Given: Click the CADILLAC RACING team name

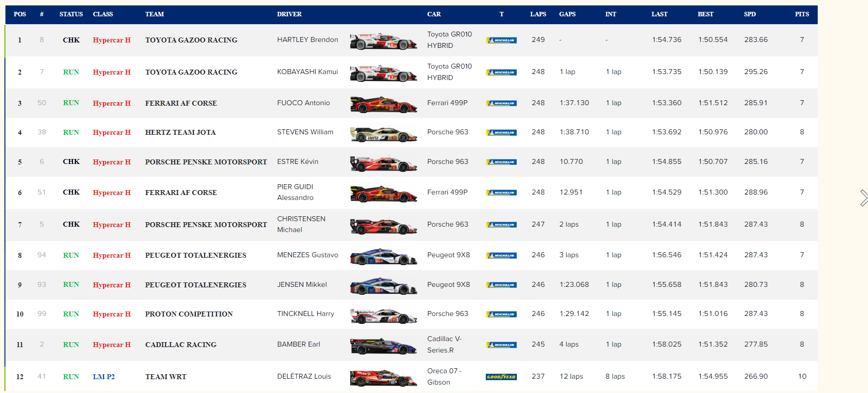Looking at the screenshot, I should [x=181, y=345].
